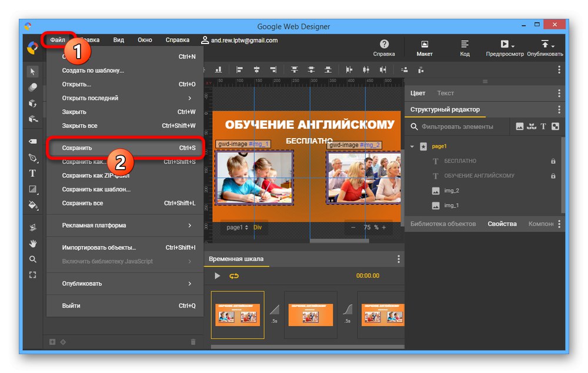Select the arrow Selection tool
Image resolution: width=588 pixels, height=373 pixels.
33,71
